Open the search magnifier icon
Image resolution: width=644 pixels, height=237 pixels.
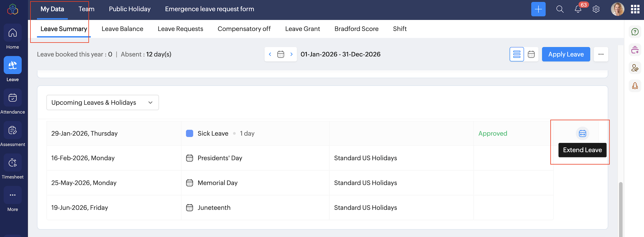click(x=560, y=9)
